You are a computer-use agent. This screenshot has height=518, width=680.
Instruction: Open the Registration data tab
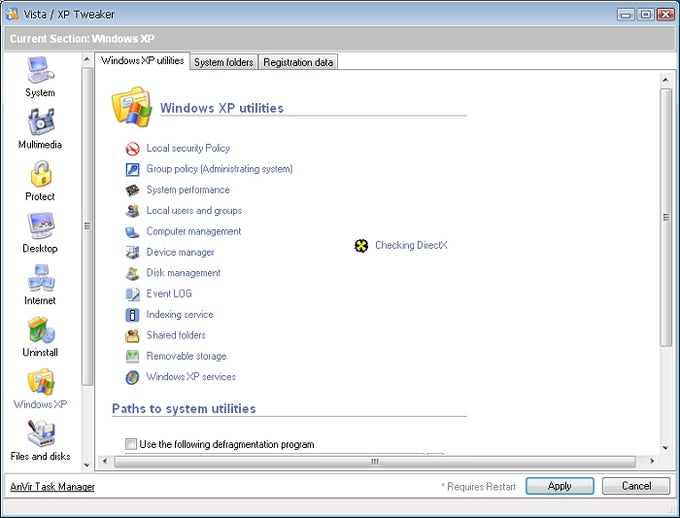pyautogui.click(x=298, y=62)
